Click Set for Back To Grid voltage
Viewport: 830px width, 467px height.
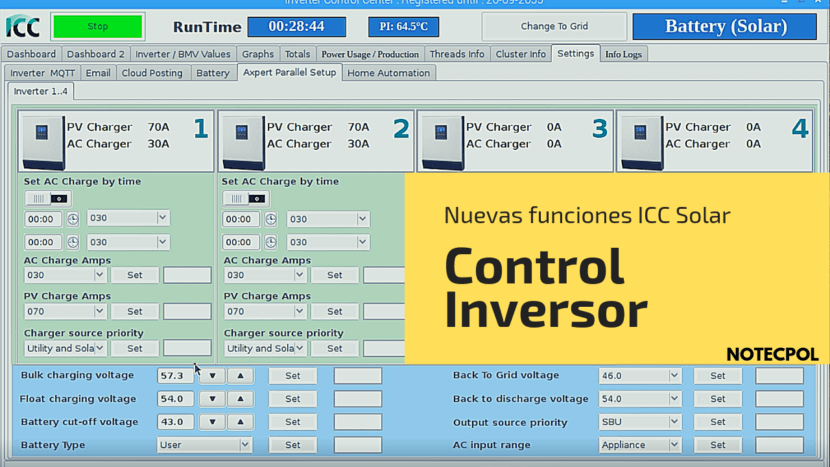(718, 375)
